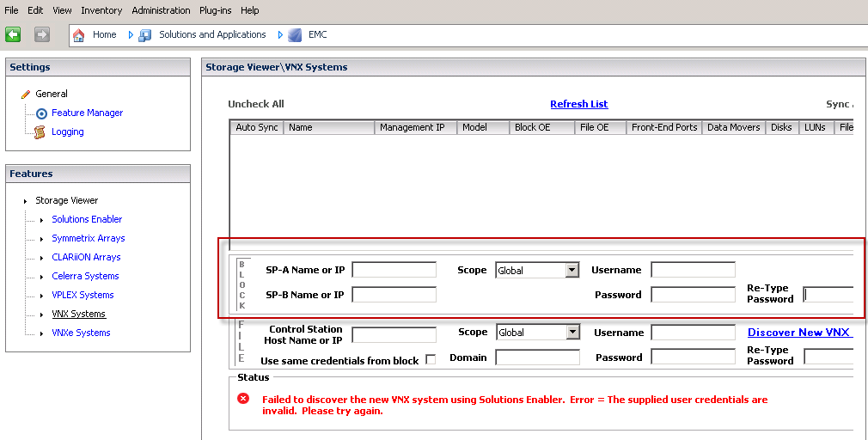Click the Logging scroll icon
The image size is (868, 440).
click(40, 132)
